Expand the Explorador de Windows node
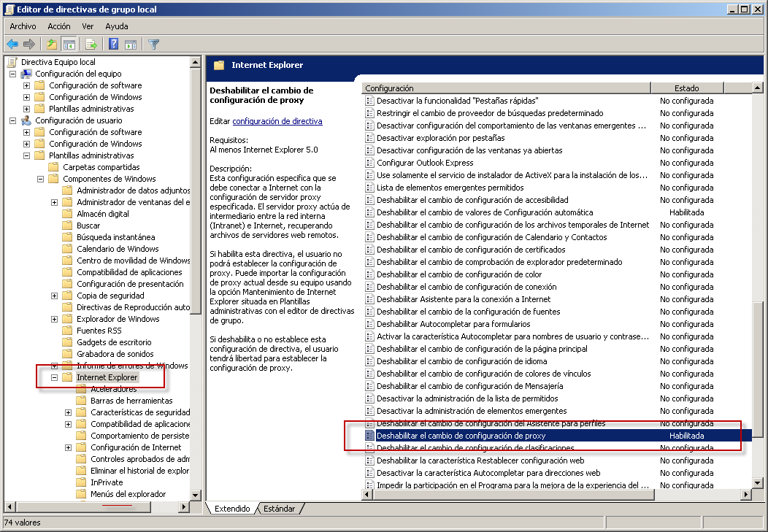The image size is (768, 532). coord(54,319)
